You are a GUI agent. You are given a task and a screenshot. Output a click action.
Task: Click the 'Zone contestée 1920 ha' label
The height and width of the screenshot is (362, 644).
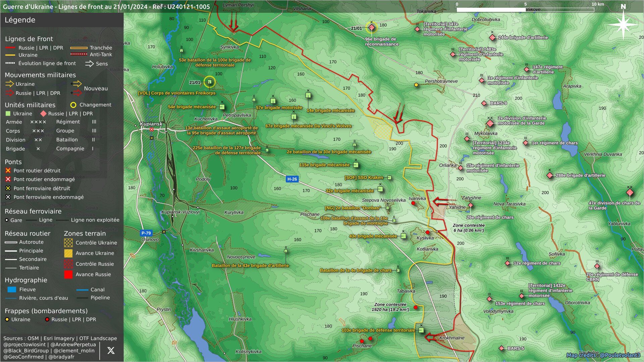pyautogui.click(x=390, y=307)
